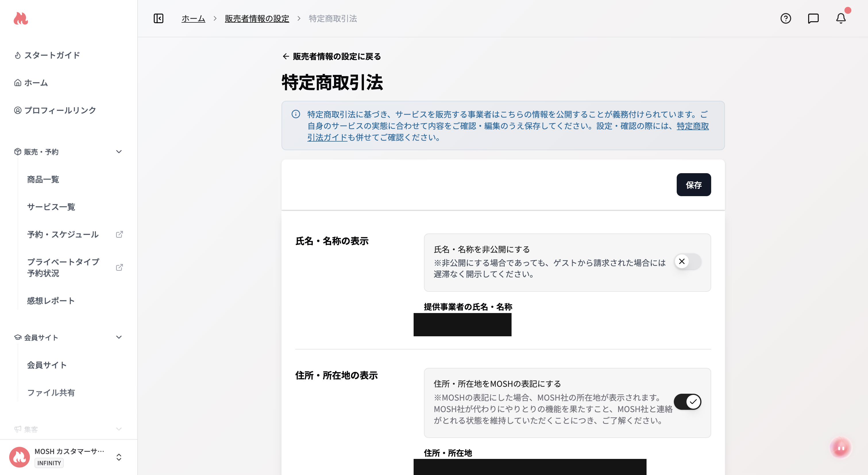Open 商品一覧 in sidebar
The image size is (868, 475).
tap(43, 179)
